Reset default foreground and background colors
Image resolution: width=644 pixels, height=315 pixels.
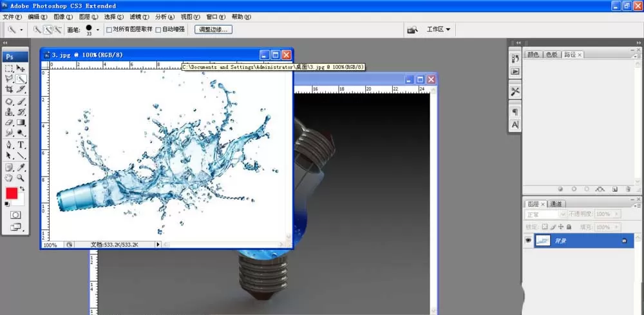point(7,204)
